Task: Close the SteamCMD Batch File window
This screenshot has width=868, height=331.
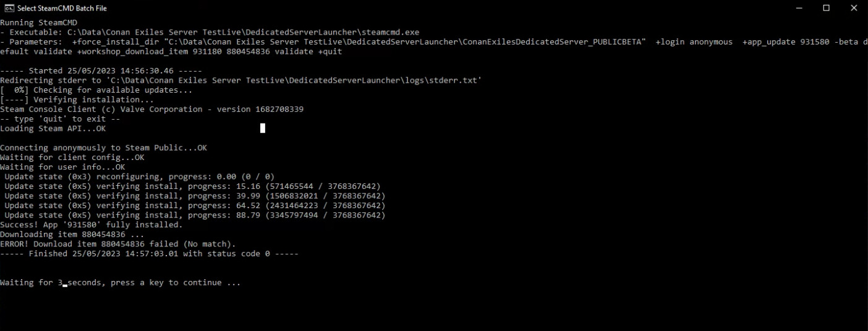Action: tap(854, 8)
